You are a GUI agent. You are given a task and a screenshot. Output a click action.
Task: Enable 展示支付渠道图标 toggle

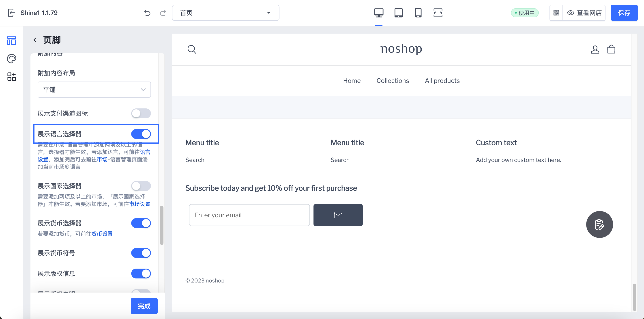tap(141, 113)
